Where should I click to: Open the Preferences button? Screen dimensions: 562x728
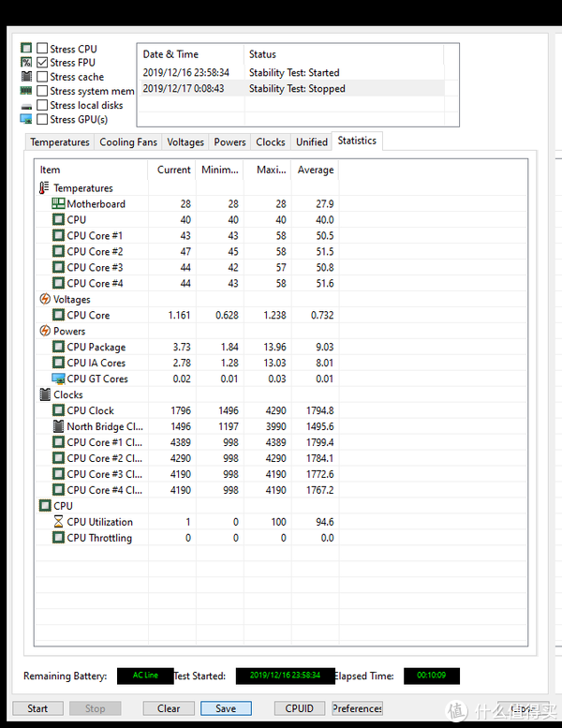click(x=358, y=708)
